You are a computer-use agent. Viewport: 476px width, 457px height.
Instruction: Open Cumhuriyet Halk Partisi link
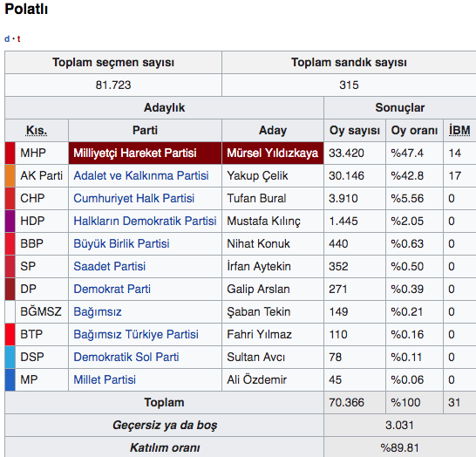pyautogui.click(x=133, y=198)
